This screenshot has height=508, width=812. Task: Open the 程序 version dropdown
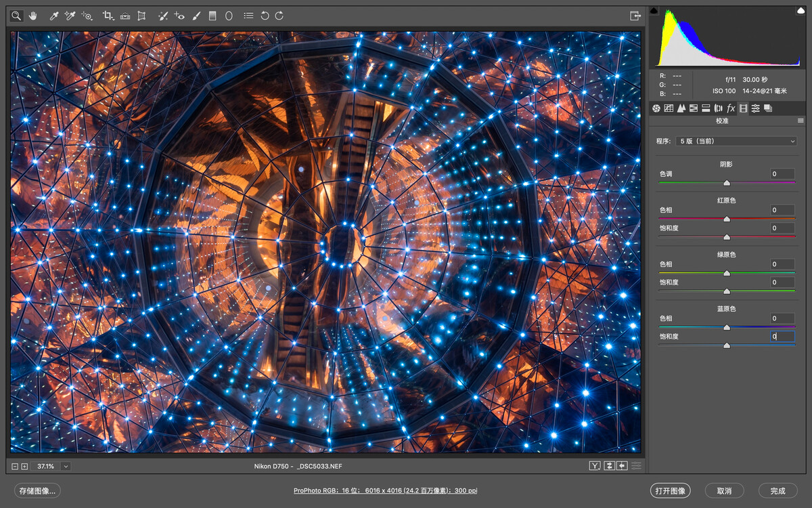[736, 141]
